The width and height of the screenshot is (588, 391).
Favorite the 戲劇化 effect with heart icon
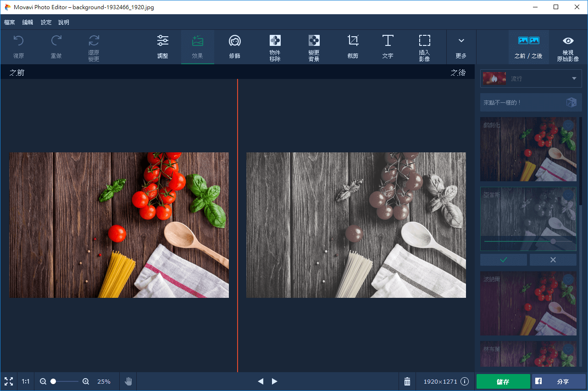pyautogui.click(x=568, y=125)
